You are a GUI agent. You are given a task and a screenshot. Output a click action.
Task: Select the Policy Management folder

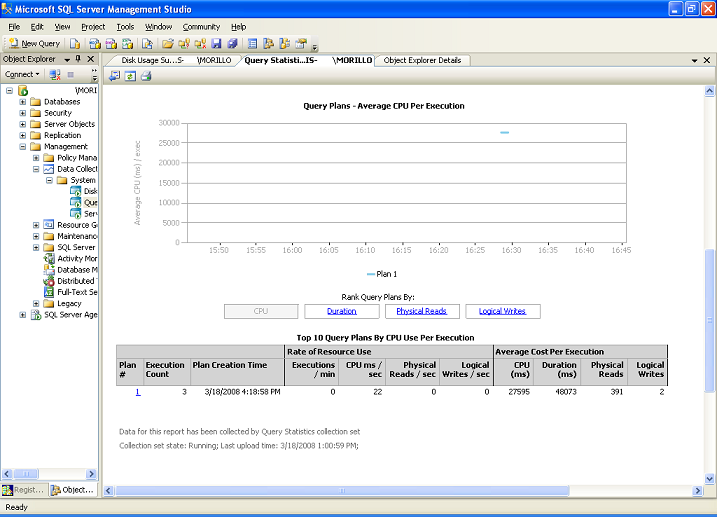click(70, 158)
